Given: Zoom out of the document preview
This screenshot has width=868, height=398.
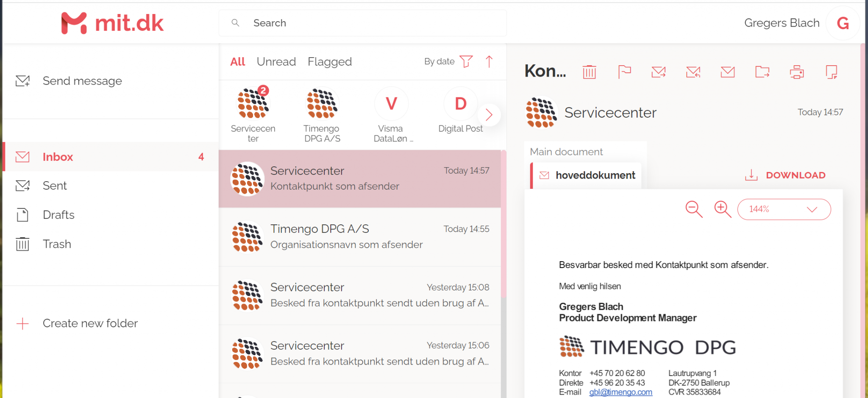Looking at the screenshot, I should tap(694, 209).
